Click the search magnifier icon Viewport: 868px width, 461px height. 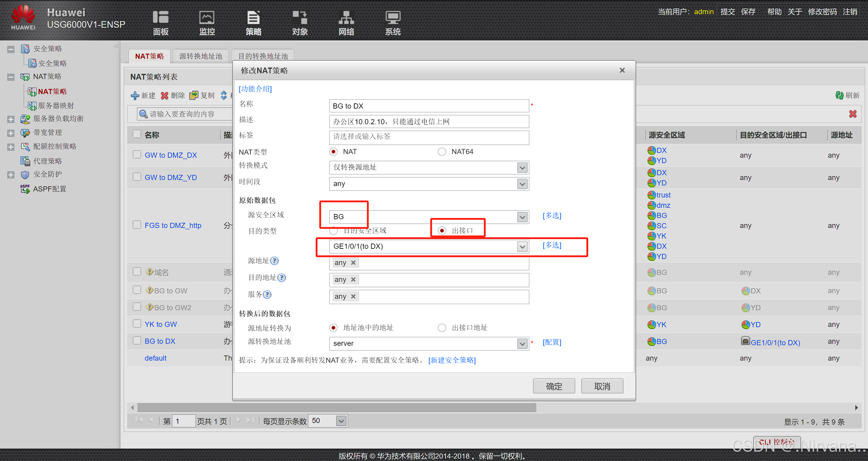coord(143,114)
